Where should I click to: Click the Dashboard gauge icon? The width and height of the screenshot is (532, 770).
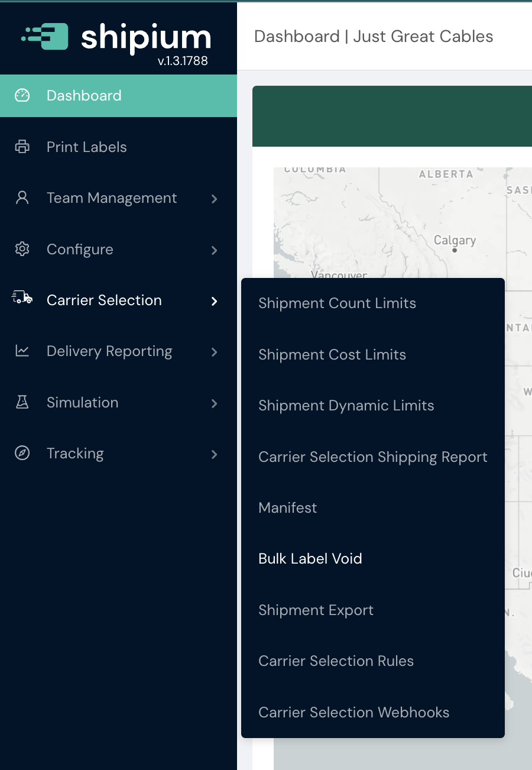pos(22,96)
